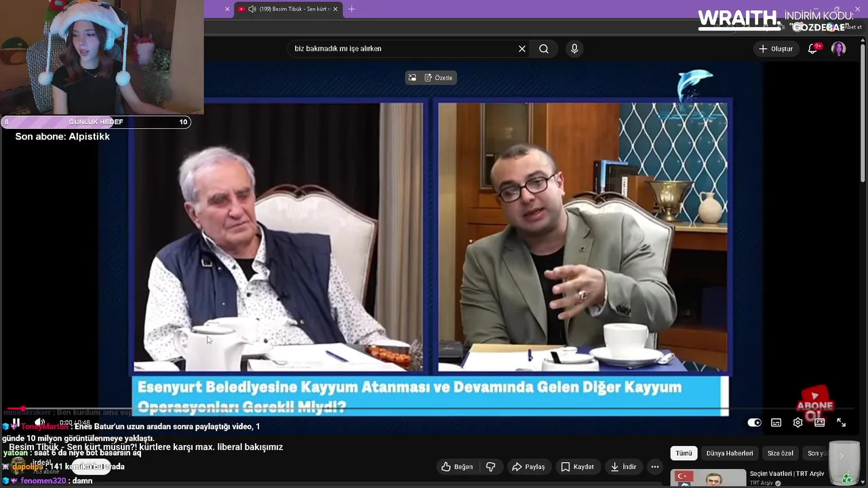Download the video with İndir
Image resolution: width=868 pixels, height=488 pixels.
click(x=623, y=466)
